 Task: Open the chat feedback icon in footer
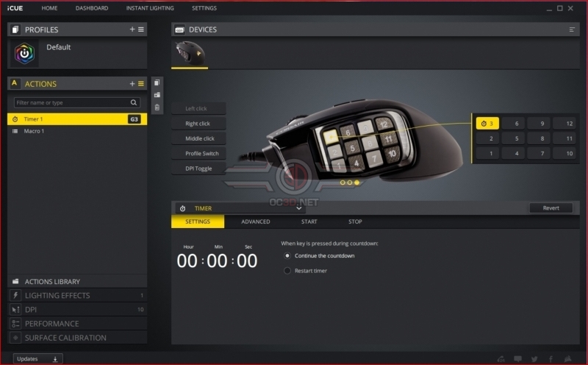coord(517,359)
